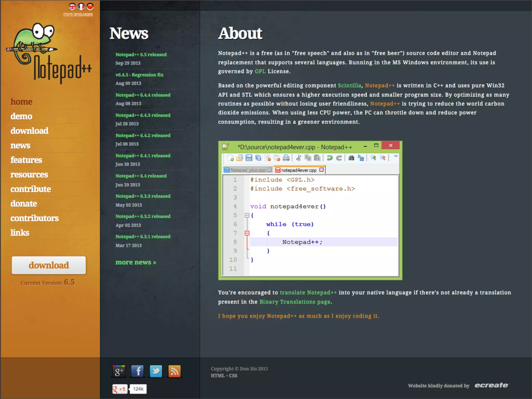532x399 pixels.
Task: Open the more languages link
Action: [x=78, y=14]
